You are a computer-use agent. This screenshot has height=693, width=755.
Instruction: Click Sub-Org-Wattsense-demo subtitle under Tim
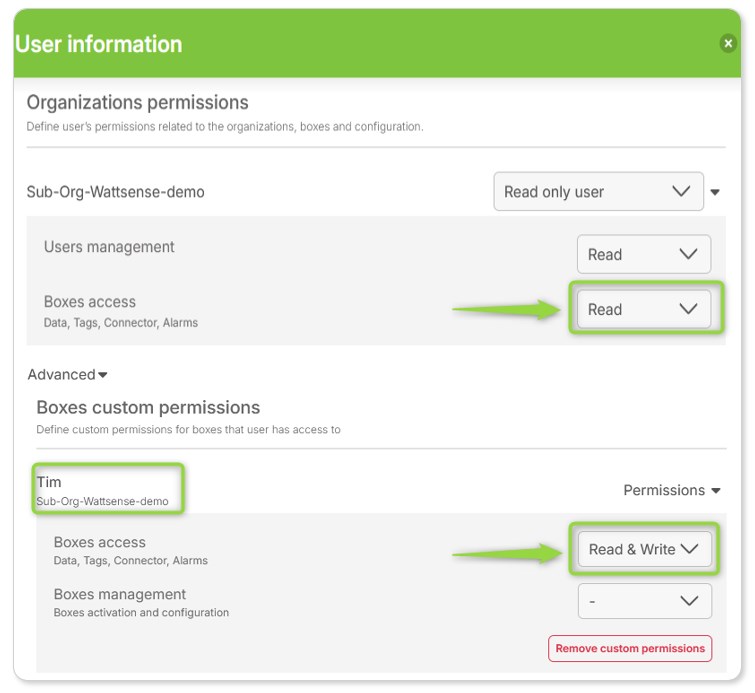coord(103,501)
